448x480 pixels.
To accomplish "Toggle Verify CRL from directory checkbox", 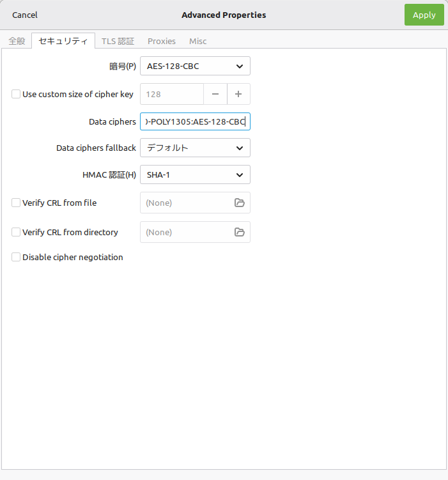I will (x=16, y=232).
